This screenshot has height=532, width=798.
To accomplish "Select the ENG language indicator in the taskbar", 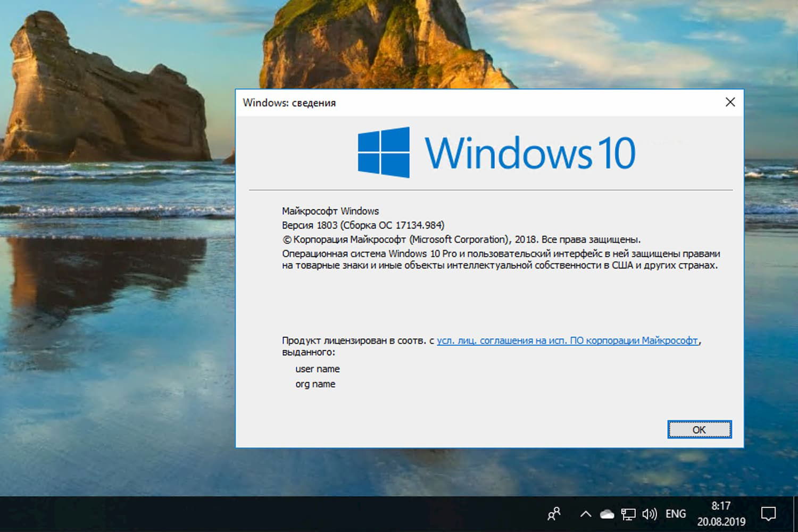I will (676, 514).
